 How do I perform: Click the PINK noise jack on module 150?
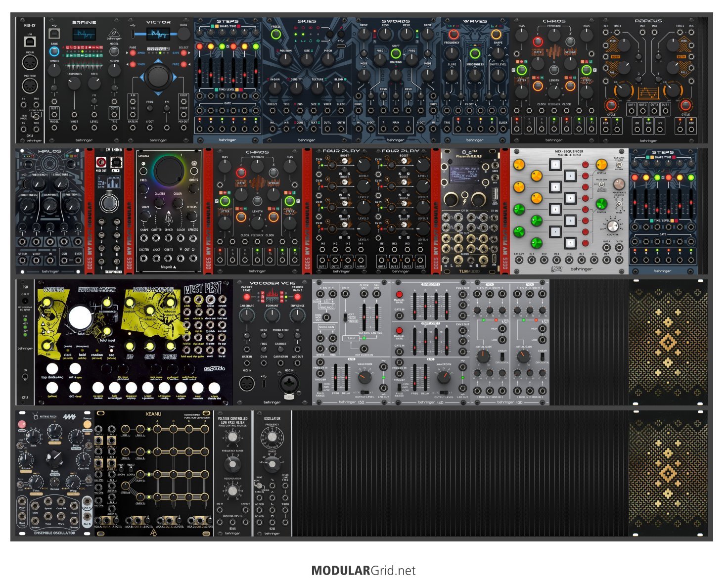pyautogui.click(x=332, y=348)
